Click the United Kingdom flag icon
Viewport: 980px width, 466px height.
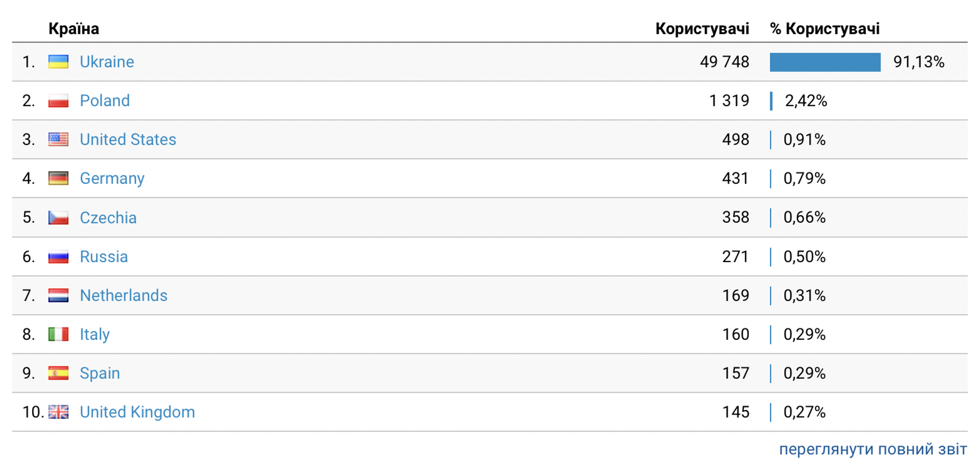pyautogui.click(x=58, y=412)
